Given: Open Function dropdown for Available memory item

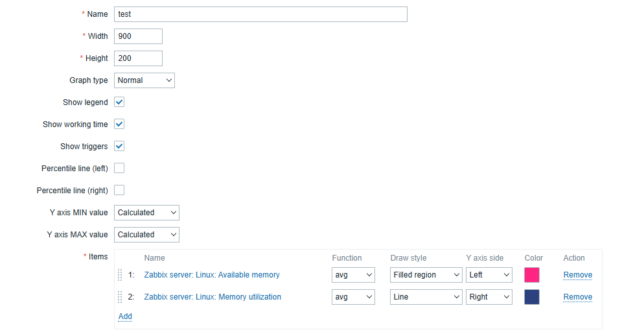Looking at the screenshot, I should pos(352,275).
